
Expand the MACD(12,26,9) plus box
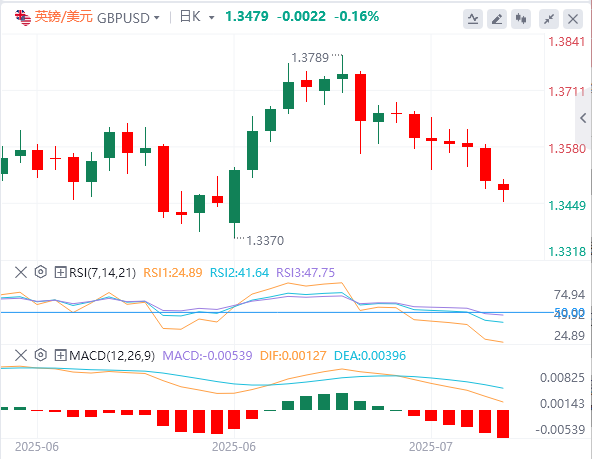(x=60, y=355)
